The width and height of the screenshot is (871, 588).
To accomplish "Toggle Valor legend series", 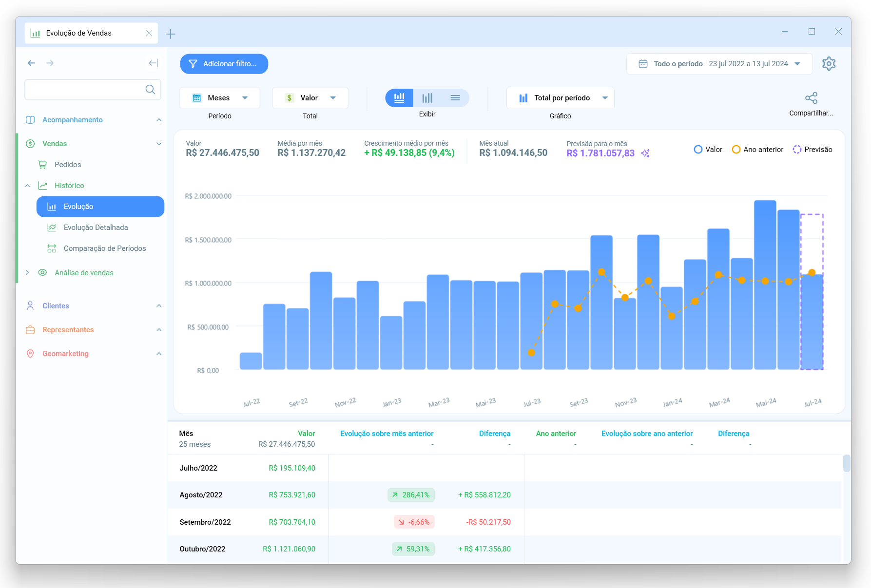I will coord(708,150).
